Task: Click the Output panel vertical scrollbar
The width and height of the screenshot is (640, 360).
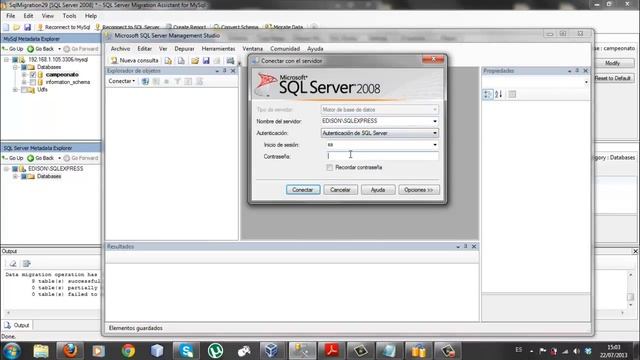Action: click(x=630, y=290)
